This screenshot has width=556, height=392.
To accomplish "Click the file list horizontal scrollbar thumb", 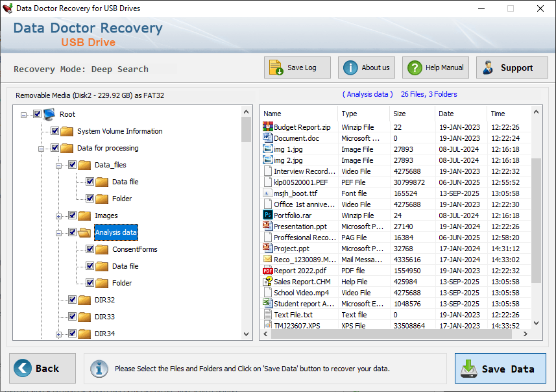I will 391,334.
